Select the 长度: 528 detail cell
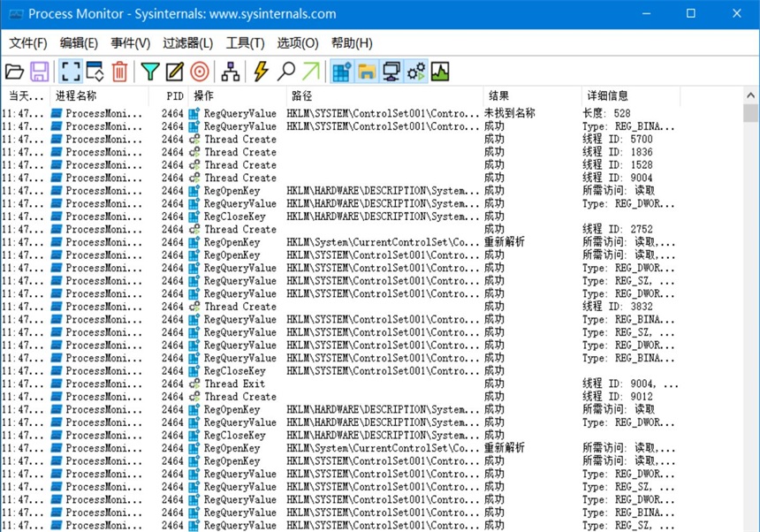Image resolution: width=760 pixels, height=532 pixels. [606, 113]
